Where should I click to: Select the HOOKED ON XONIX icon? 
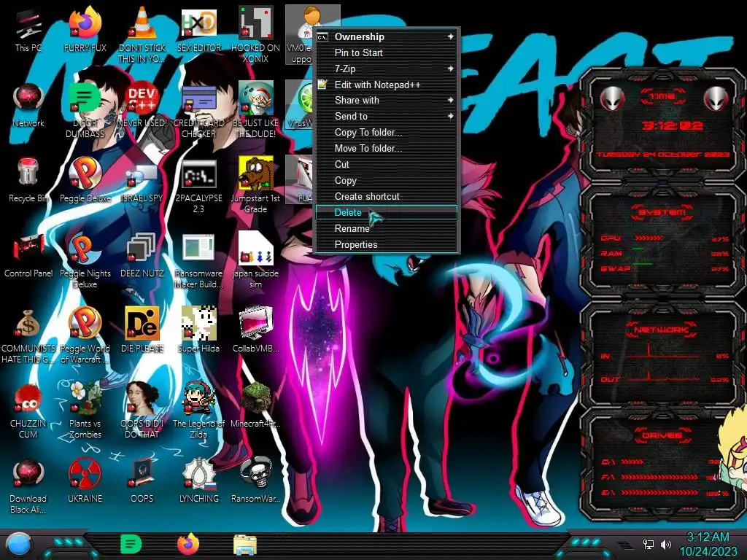(255, 35)
